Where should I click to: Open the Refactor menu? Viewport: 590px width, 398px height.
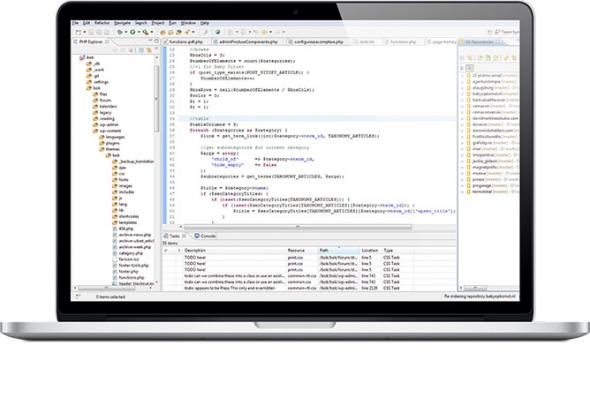point(102,23)
